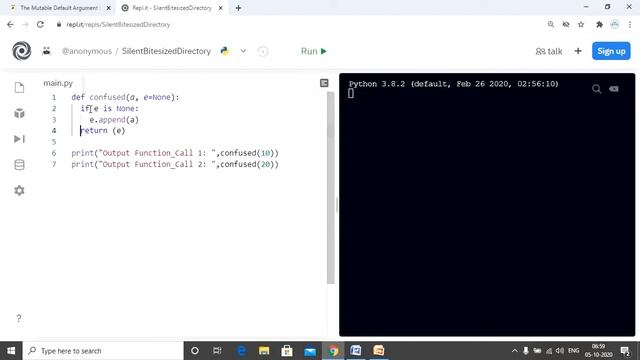Reload the current page

(40, 24)
